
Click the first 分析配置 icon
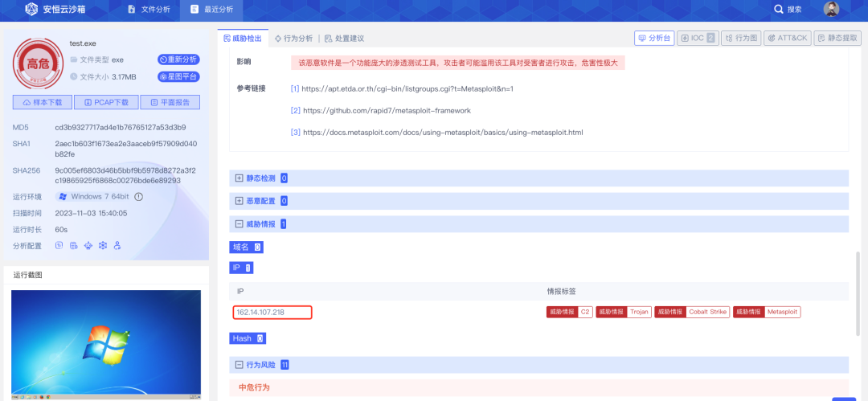click(x=59, y=245)
